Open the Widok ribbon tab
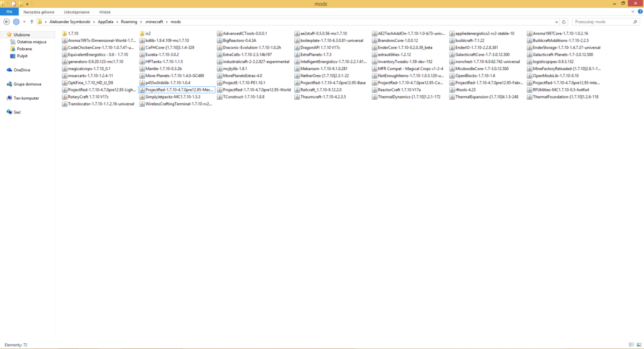This screenshot has width=644, height=349. 105,12
